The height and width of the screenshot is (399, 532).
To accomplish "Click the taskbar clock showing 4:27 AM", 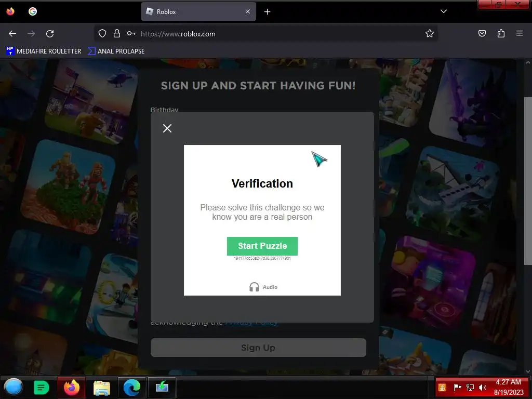I will [509, 387].
